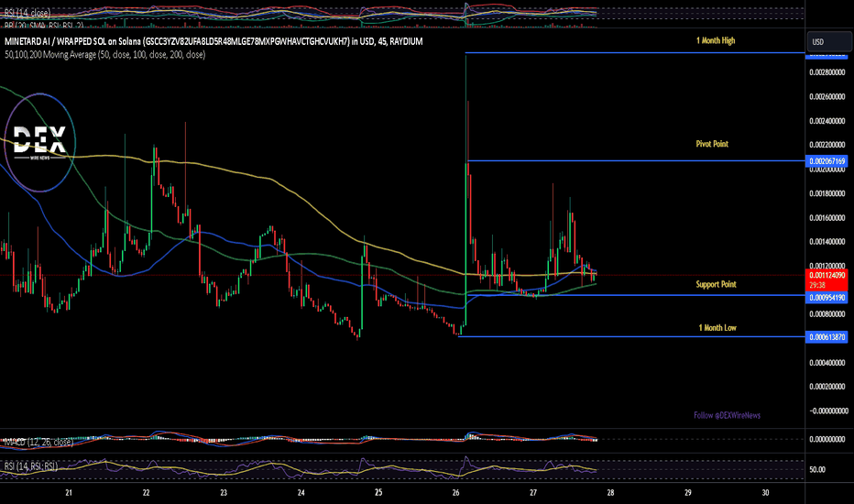Click the Pivot Point label
The width and height of the screenshot is (854, 504).
[x=712, y=144]
